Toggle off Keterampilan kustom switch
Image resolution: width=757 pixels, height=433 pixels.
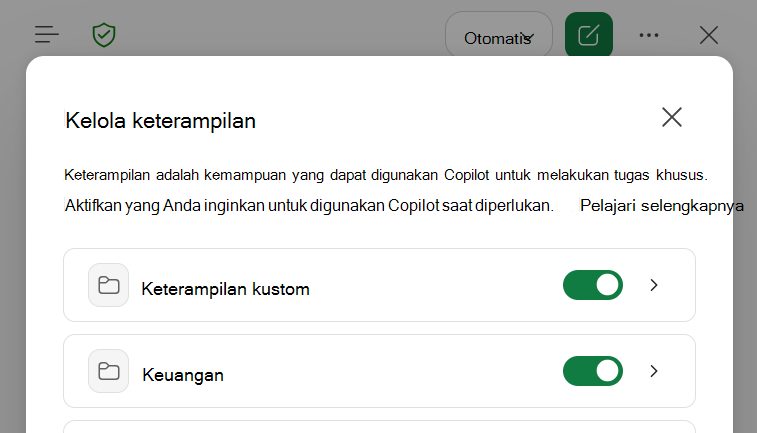[x=593, y=285]
